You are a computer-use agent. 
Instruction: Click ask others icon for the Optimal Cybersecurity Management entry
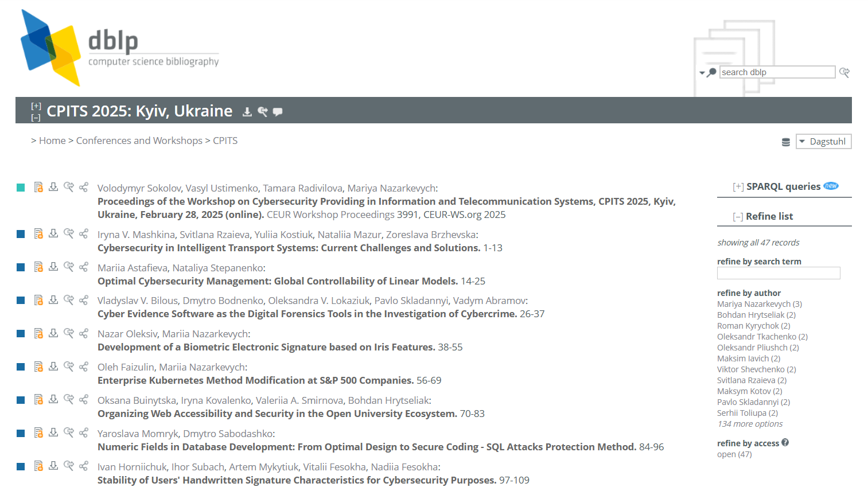pyautogui.click(x=69, y=267)
